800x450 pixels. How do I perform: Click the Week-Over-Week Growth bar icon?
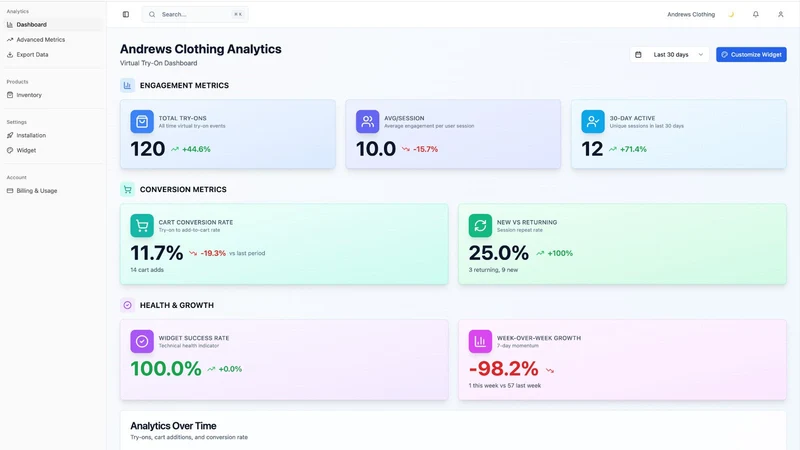click(x=480, y=341)
